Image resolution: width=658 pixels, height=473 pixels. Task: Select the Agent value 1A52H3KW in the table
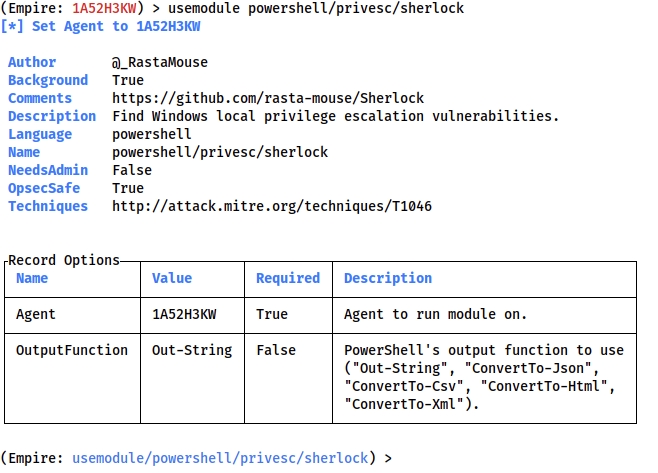pyautogui.click(x=184, y=314)
